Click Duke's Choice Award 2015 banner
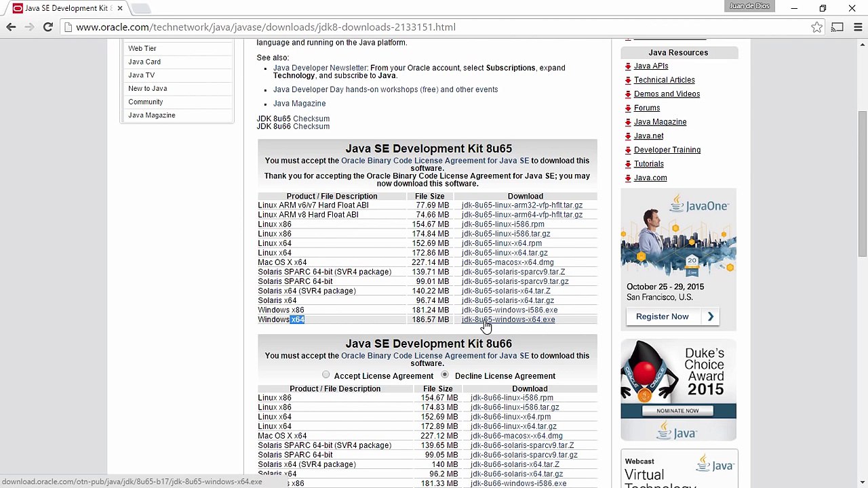868x488 pixels. pyautogui.click(x=678, y=390)
